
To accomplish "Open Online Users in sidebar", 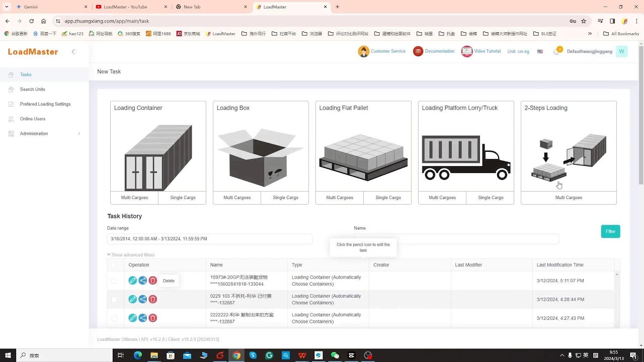I will click(x=33, y=119).
